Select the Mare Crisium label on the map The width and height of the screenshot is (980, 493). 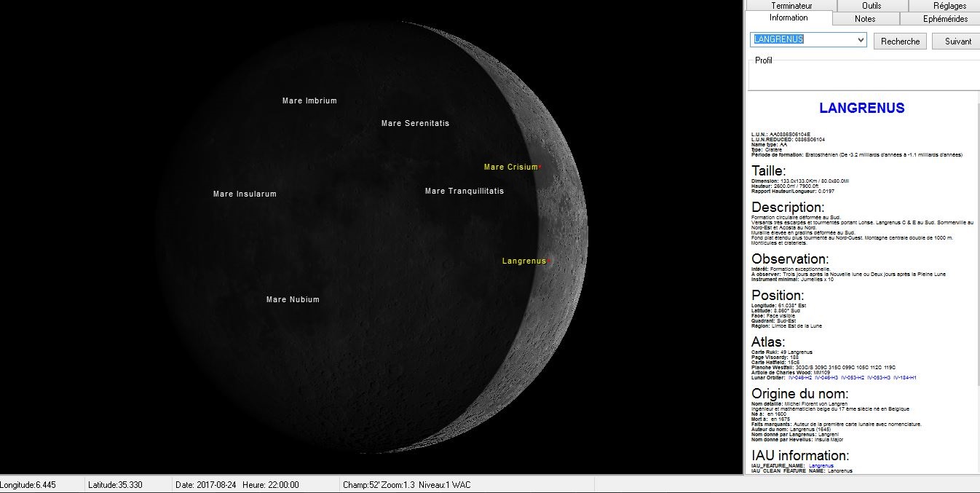point(510,167)
